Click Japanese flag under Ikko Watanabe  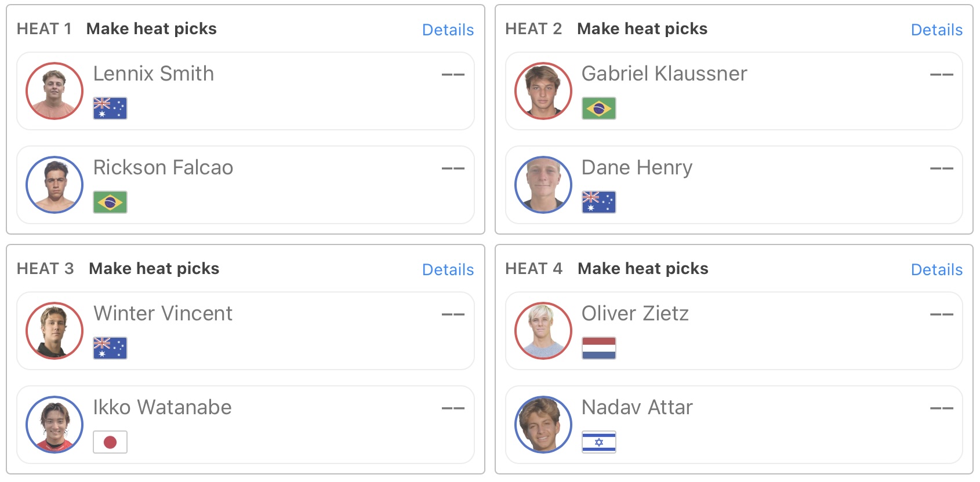(x=110, y=442)
